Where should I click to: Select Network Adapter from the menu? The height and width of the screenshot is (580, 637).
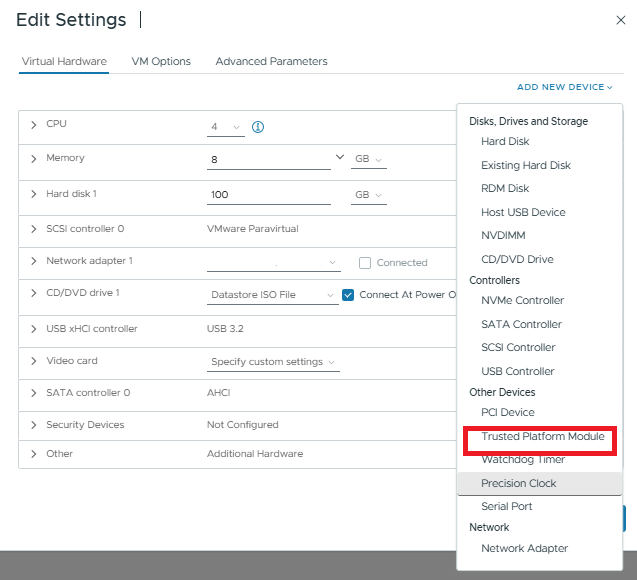tap(524, 548)
